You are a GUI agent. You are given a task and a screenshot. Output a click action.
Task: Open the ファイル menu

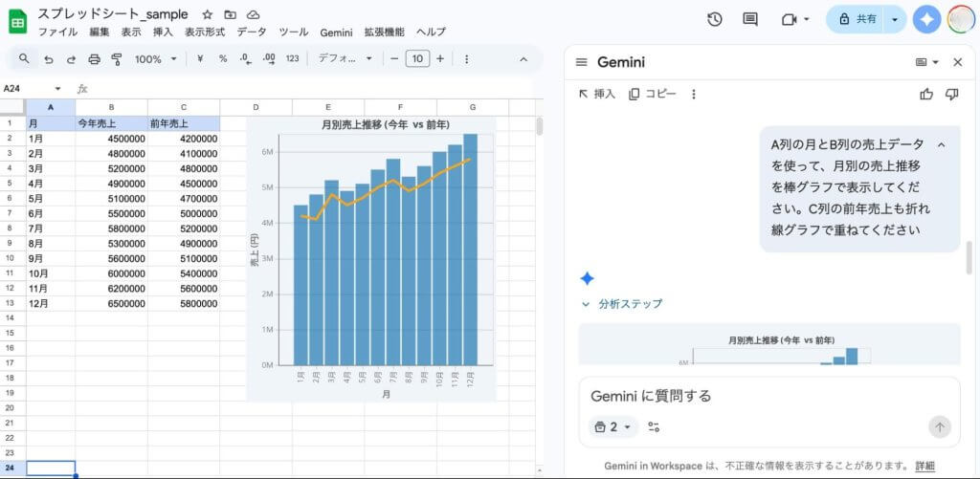[58, 33]
